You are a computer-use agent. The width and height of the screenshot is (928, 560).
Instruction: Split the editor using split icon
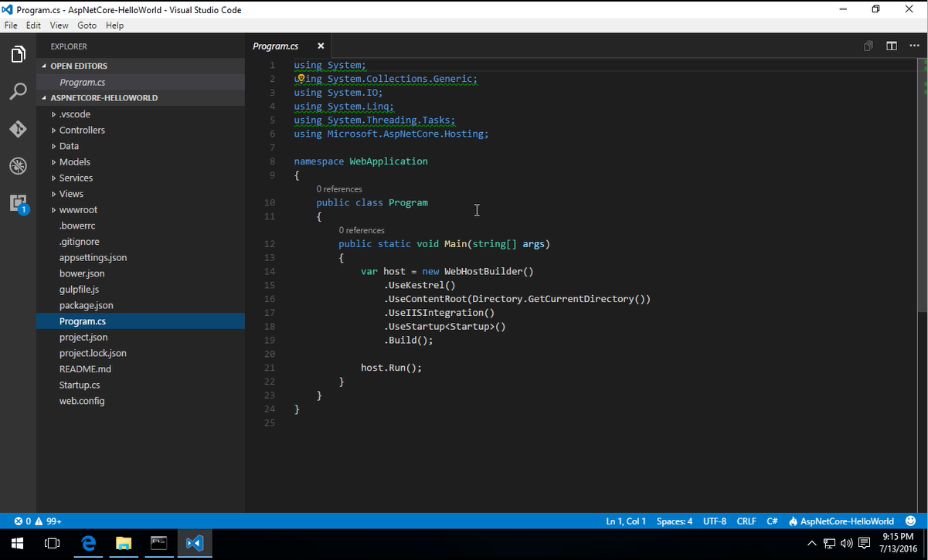point(891,46)
